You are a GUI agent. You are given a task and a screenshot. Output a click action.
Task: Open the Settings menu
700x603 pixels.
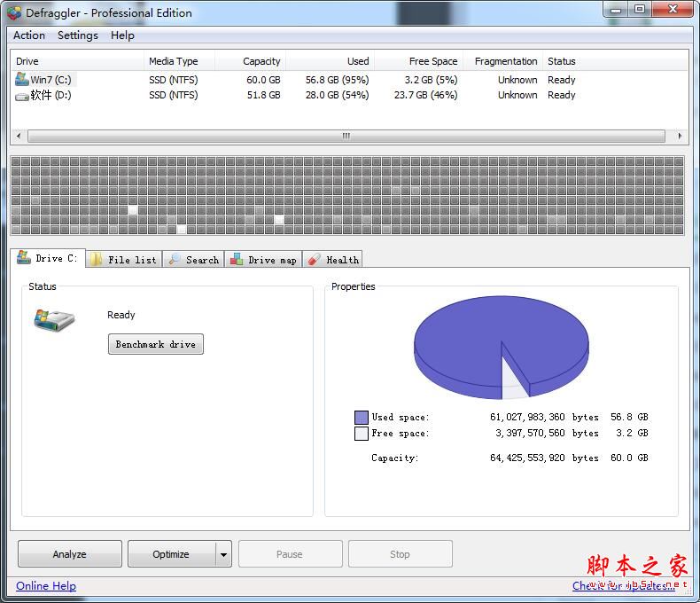(78, 35)
